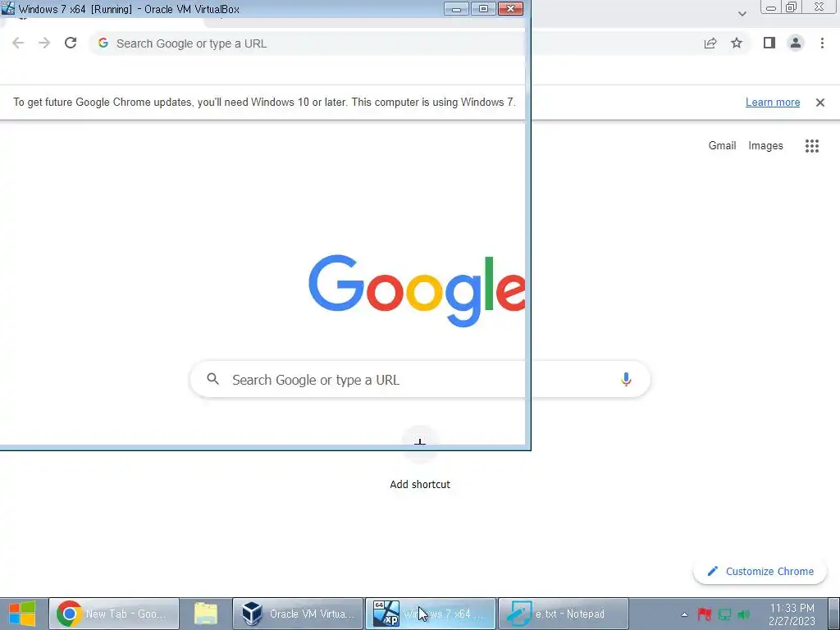This screenshot has width=840, height=630.
Task: Click the Chrome forward arrow
Action: pyautogui.click(x=44, y=43)
